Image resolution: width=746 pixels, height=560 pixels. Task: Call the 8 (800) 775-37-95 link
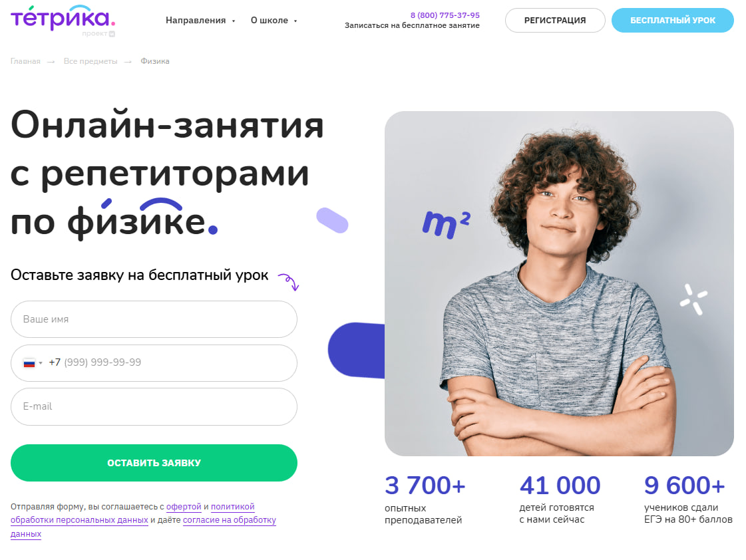[445, 15]
